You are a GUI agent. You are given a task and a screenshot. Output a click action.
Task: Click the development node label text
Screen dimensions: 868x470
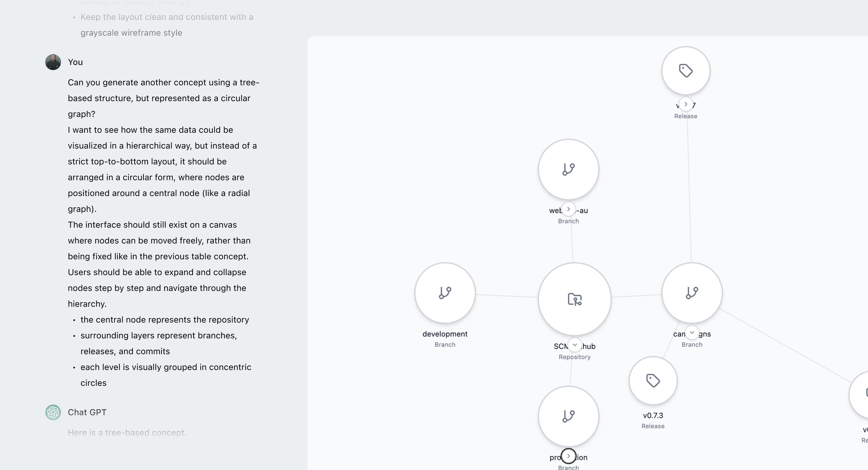[445, 334]
